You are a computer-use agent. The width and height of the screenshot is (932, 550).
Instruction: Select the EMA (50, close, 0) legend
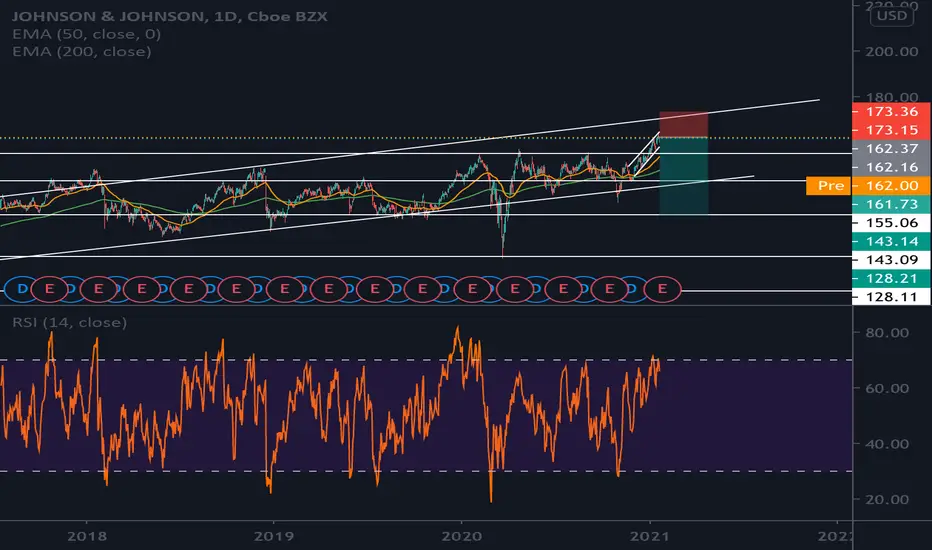(86, 34)
